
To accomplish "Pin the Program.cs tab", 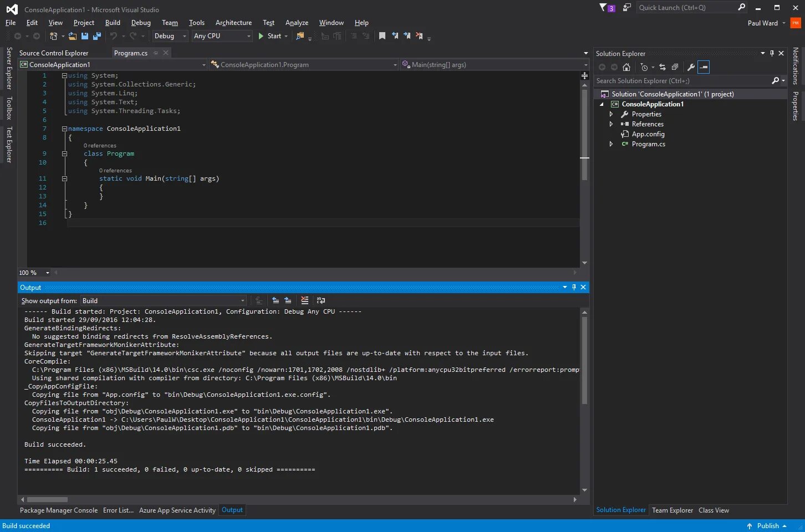I will click(x=156, y=53).
